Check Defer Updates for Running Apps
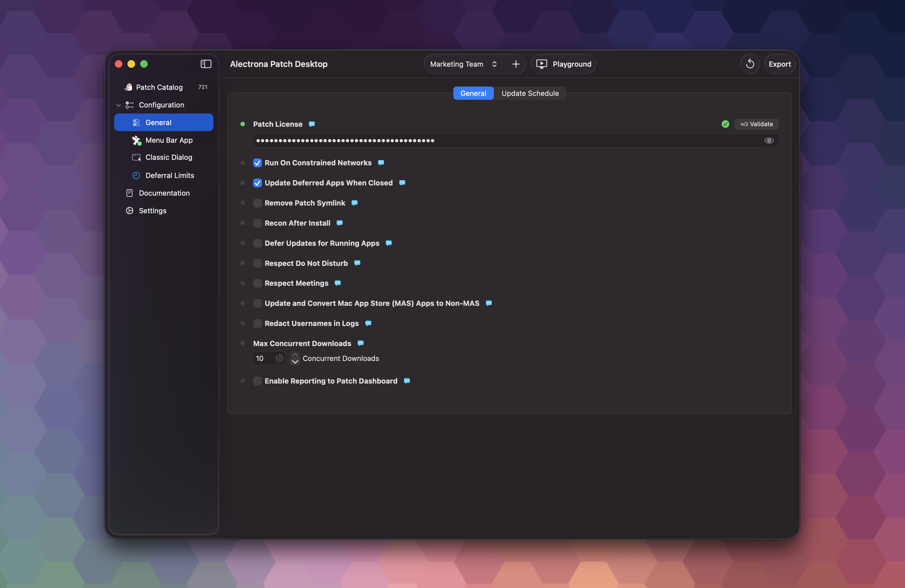905x588 pixels. click(258, 243)
